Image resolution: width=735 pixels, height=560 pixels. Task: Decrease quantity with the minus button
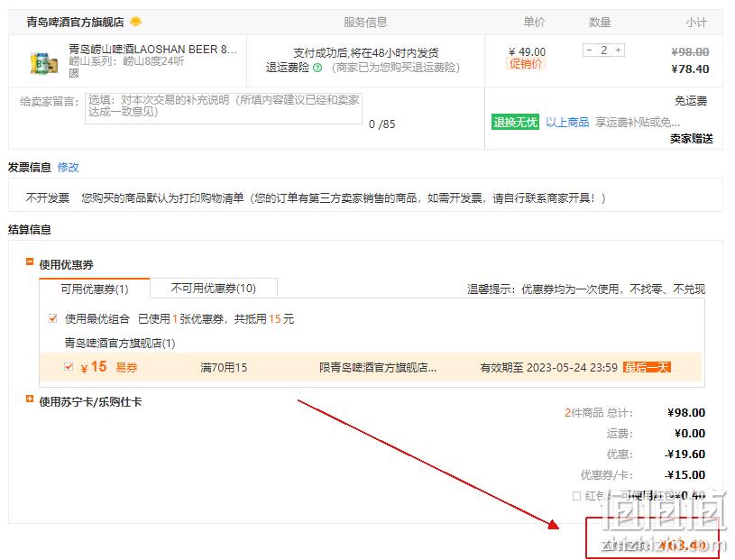pos(589,50)
